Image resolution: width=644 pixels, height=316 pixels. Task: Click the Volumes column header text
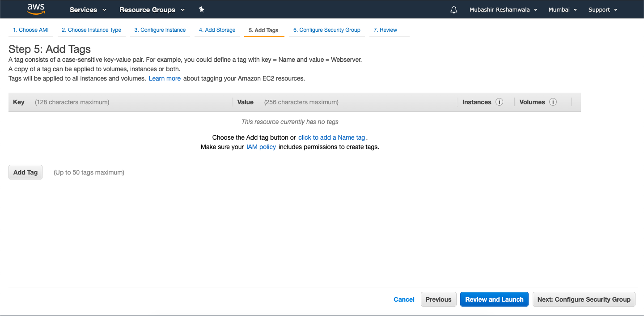tap(532, 102)
